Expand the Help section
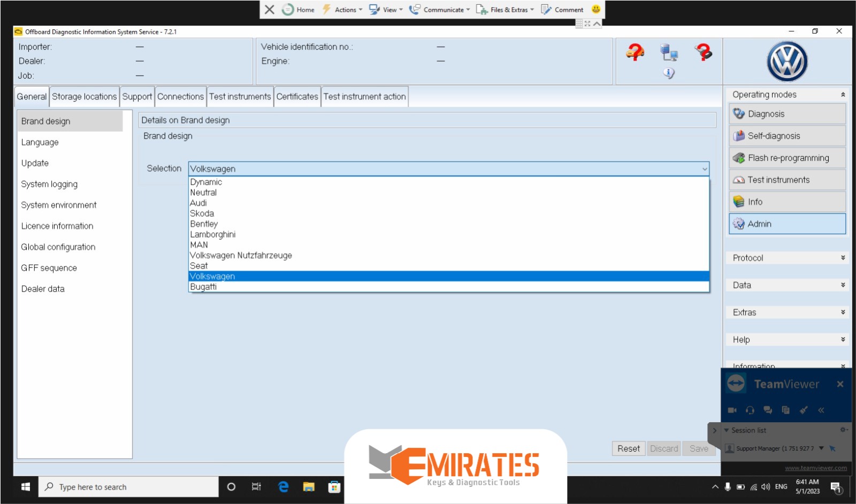 coord(843,340)
